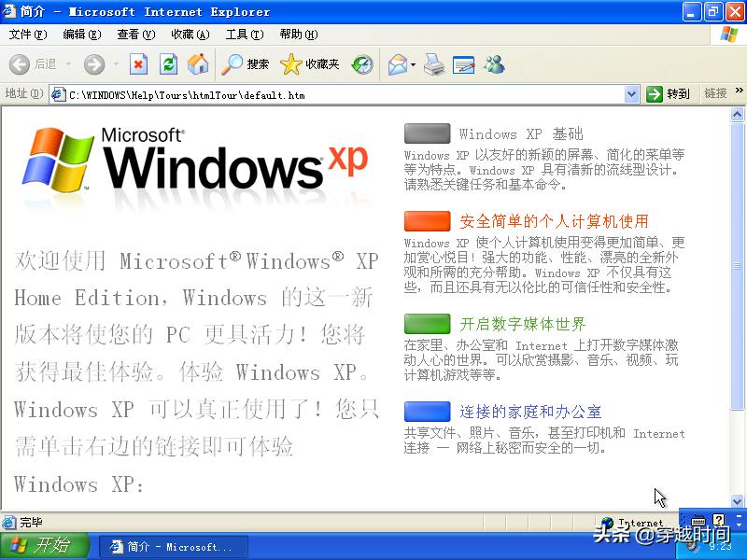747x560 pixels.
Task: Refresh the current page
Action: (169, 65)
